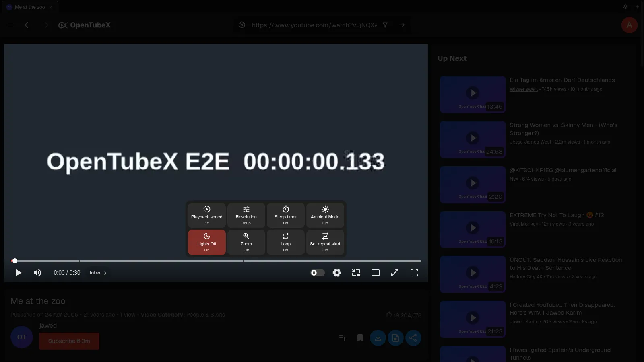Clear the URL search field

pyautogui.click(x=242, y=25)
